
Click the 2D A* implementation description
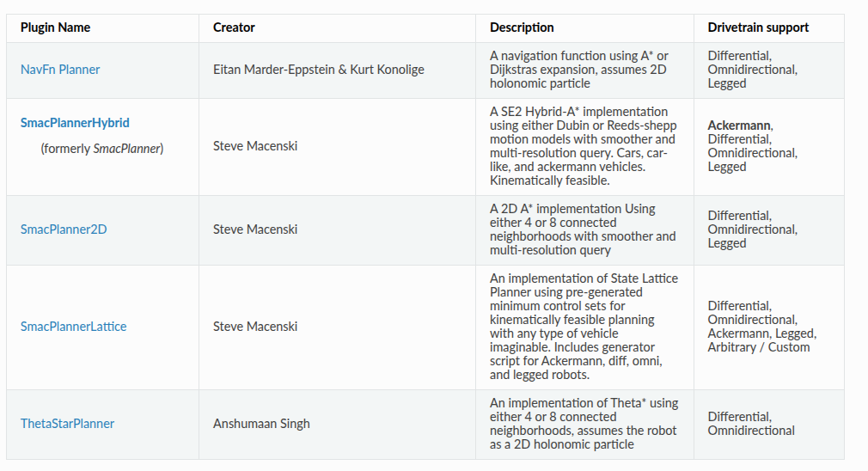pyautogui.click(x=583, y=229)
